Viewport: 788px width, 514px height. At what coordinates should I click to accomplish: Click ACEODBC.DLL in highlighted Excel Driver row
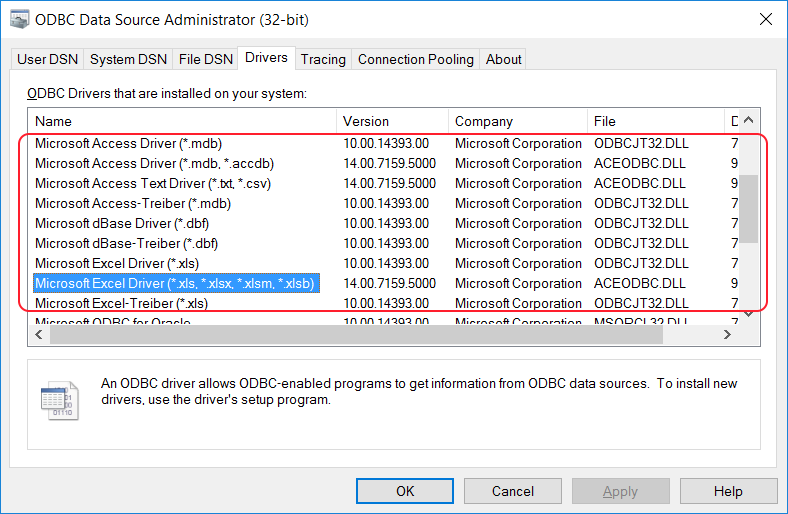click(639, 283)
